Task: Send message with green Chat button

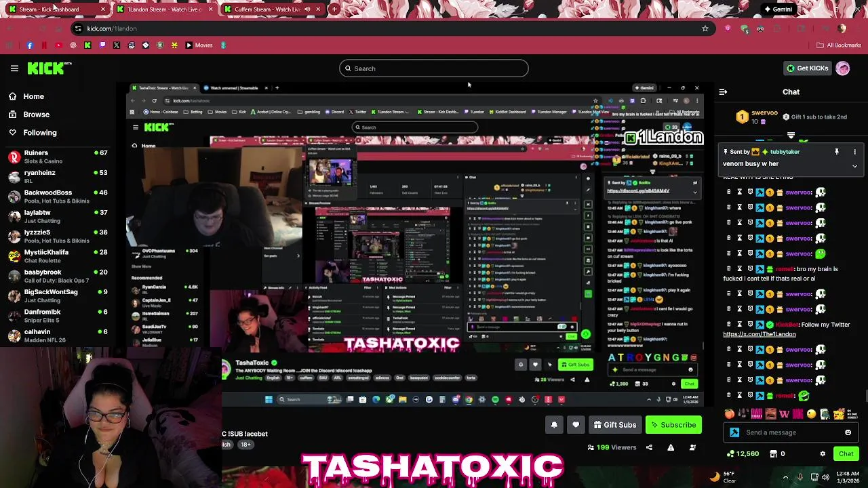Action: 846,454
